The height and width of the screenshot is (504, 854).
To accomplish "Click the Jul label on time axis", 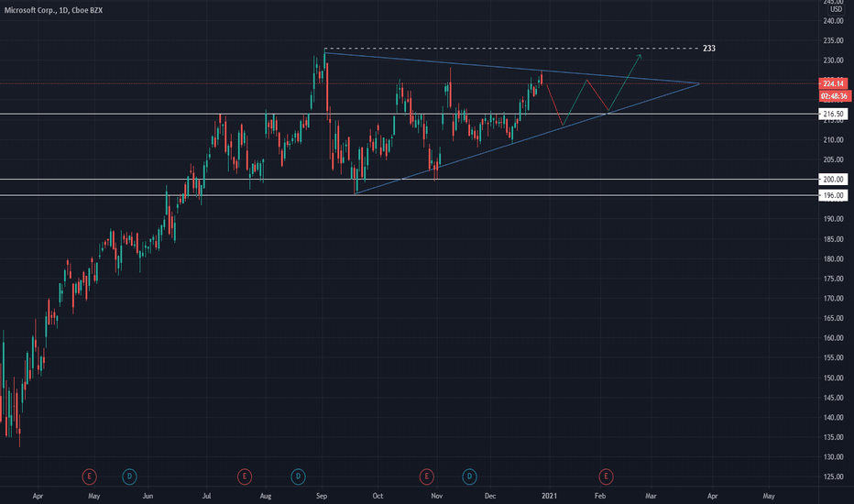I will tap(206, 496).
